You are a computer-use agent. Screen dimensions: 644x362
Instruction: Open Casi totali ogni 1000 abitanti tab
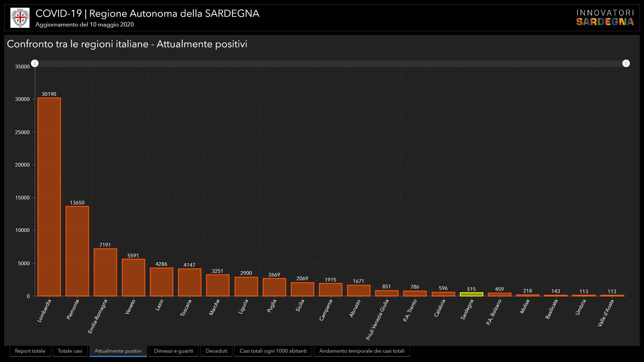click(273, 351)
